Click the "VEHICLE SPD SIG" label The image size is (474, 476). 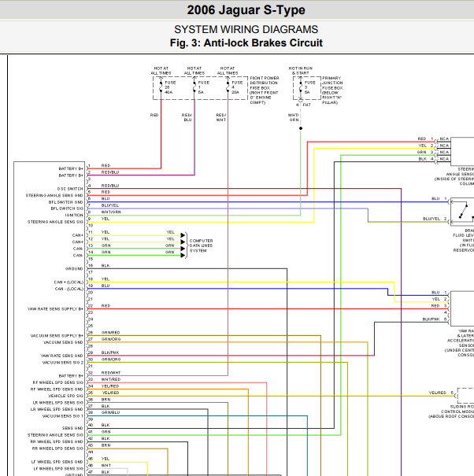tap(65, 397)
